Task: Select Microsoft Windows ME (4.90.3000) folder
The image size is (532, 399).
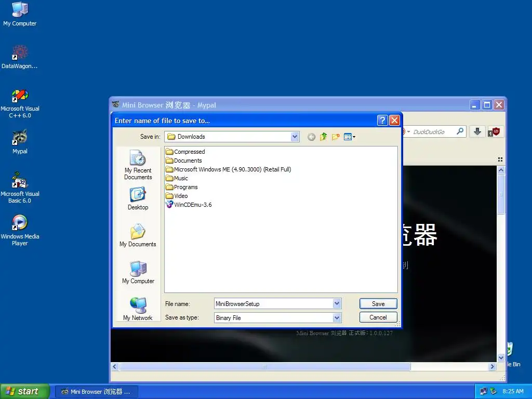Action: point(229,169)
